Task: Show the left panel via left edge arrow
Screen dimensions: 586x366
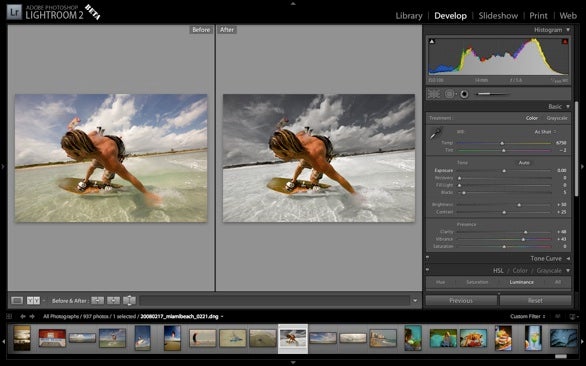Action: coord(3,166)
